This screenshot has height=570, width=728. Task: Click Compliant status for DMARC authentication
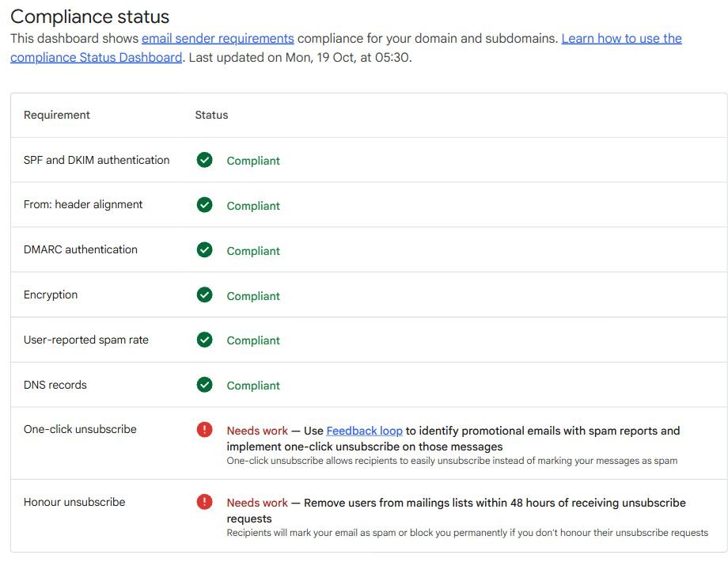253,251
